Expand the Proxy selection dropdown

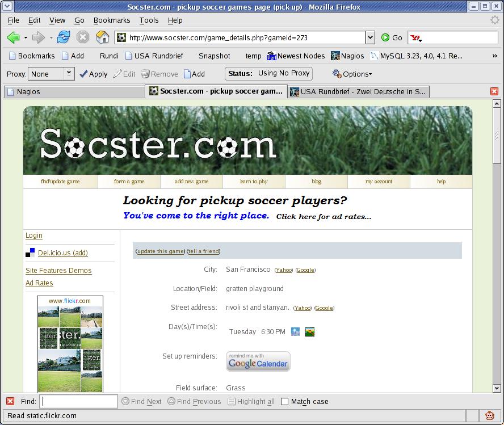tap(69, 73)
